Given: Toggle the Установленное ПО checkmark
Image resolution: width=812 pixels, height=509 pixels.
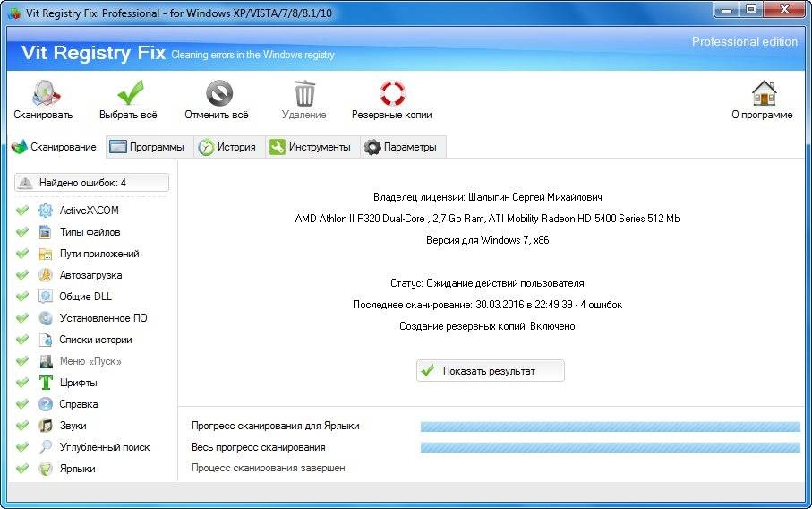Looking at the screenshot, I should point(22,318).
